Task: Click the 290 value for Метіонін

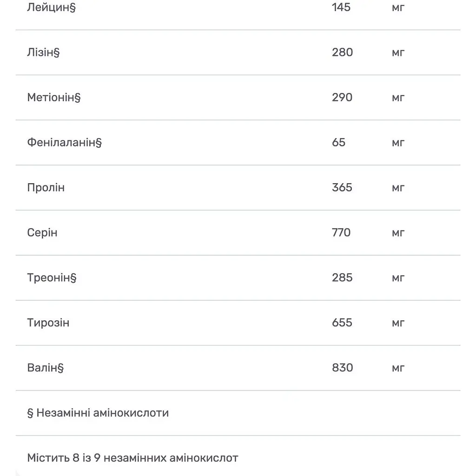Action: pos(342,98)
